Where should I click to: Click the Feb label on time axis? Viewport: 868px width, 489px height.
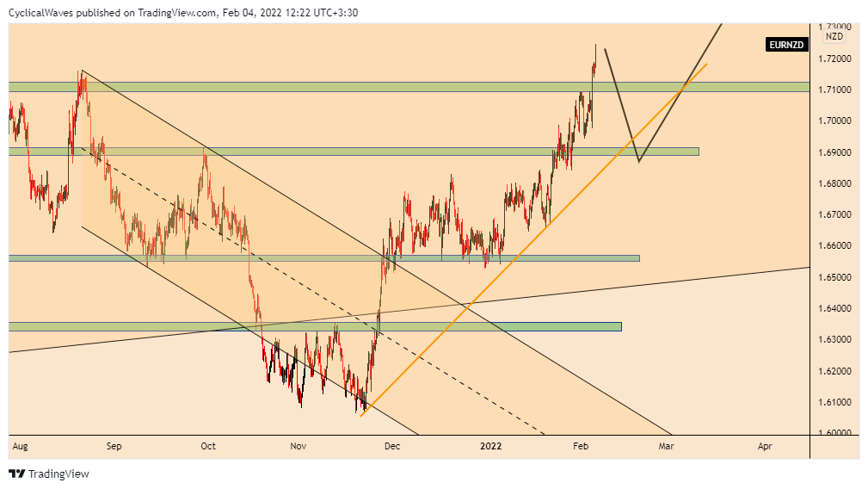tap(581, 446)
